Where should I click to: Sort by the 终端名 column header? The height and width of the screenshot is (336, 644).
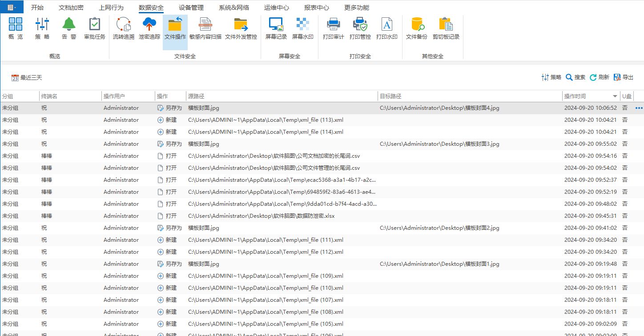70,96
